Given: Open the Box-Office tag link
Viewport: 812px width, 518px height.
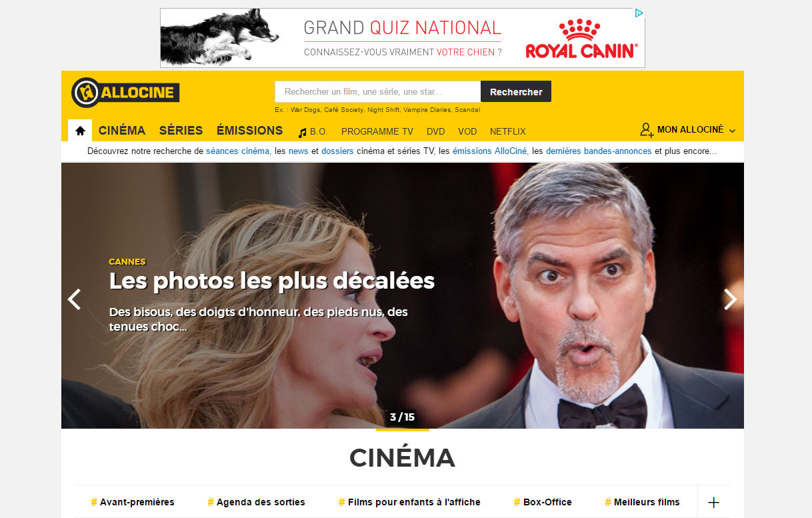Looking at the screenshot, I should [x=543, y=502].
